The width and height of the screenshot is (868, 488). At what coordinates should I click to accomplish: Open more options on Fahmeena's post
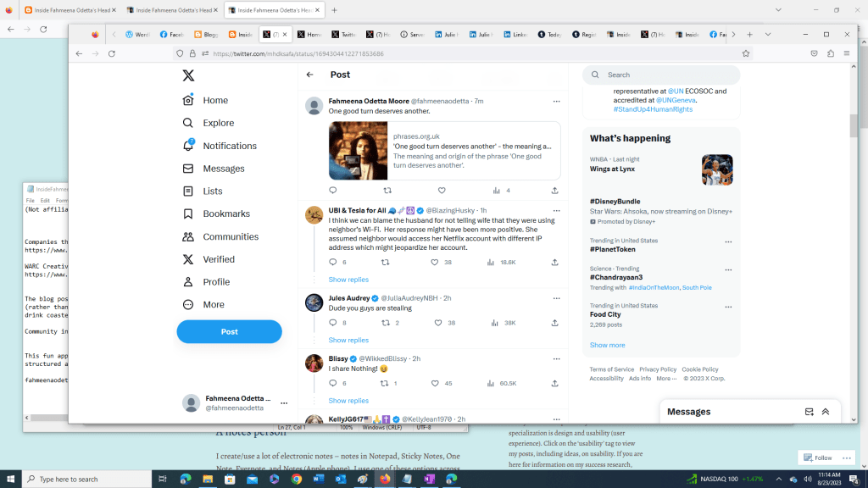pos(557,101)
